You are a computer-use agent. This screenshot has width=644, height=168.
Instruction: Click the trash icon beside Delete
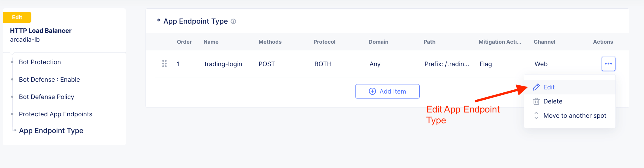pyautogui.click(x=536, y=101)
